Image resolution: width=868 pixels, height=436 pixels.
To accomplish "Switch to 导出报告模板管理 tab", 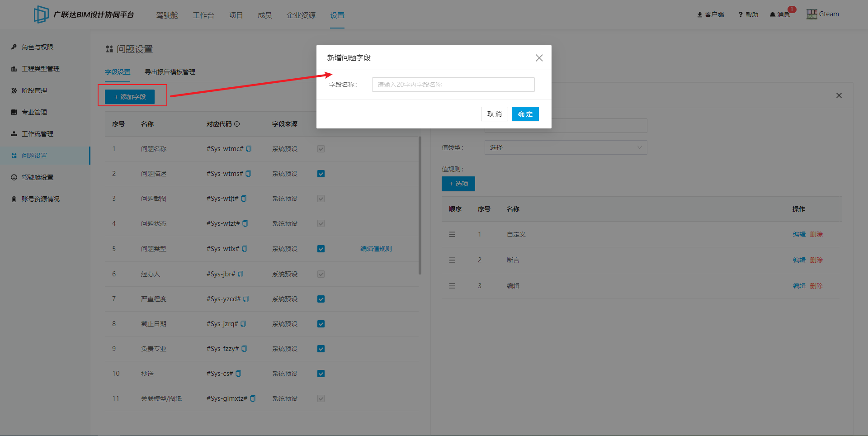I will (x=170, y=72).
